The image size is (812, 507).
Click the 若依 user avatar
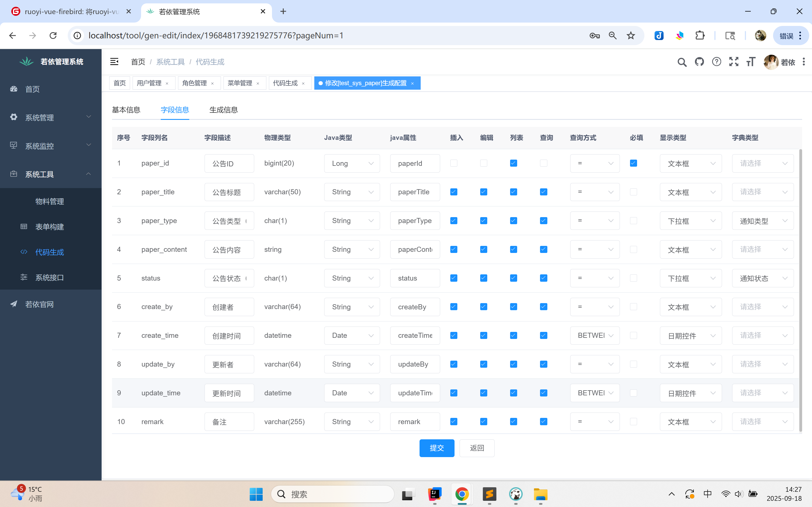(771, 62)
